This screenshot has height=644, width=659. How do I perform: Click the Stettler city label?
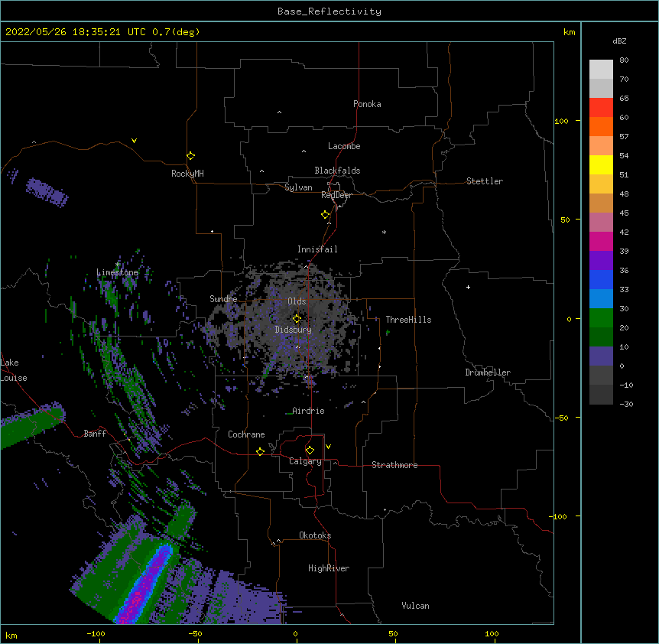click(485, 181)
